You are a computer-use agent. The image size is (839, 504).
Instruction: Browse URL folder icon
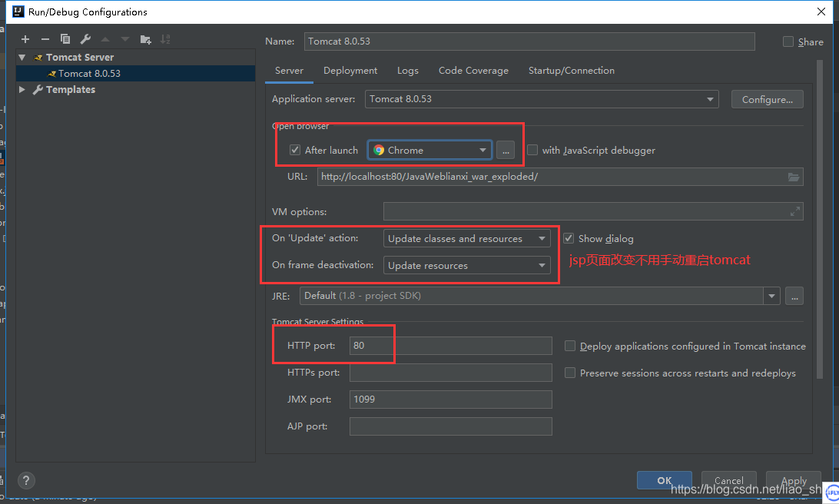(794, 177)
